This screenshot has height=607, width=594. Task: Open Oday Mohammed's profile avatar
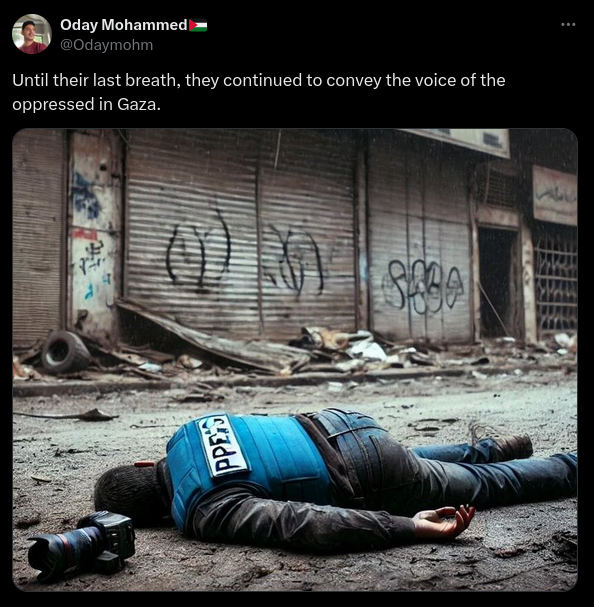(32, 34)
